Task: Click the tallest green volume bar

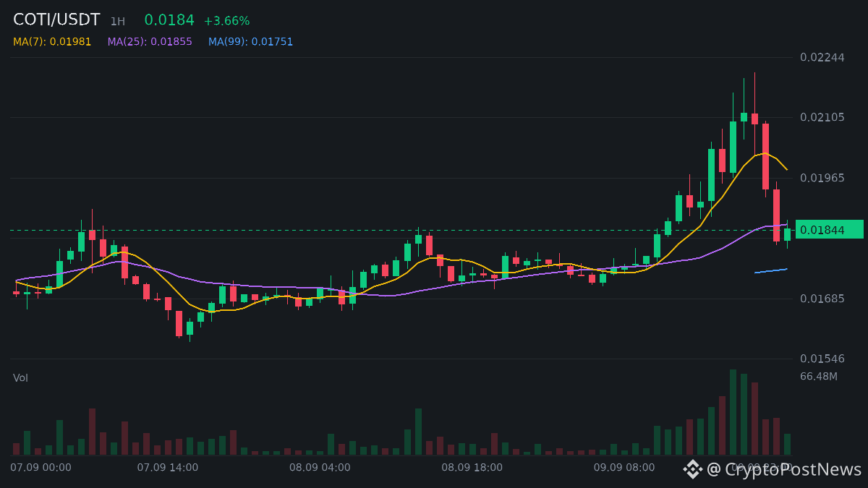Action: [x=733, y=412]
